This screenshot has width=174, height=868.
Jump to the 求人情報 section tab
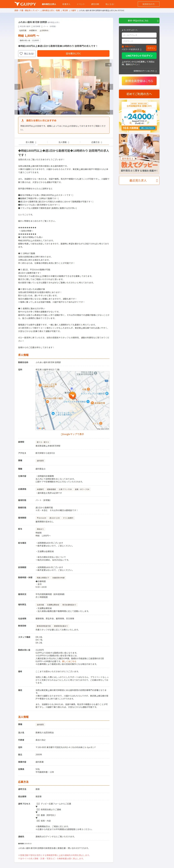click(x=31, y=142)
